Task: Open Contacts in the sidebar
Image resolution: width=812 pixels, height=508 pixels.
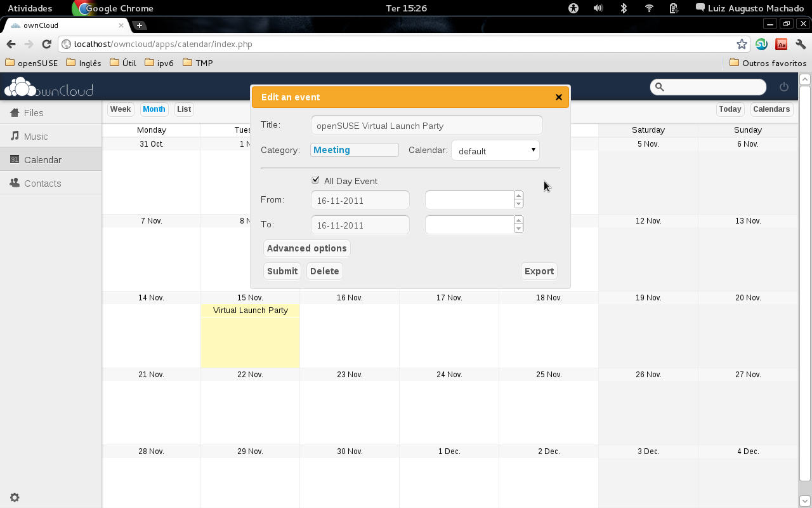Action: (x=43, y=183)
